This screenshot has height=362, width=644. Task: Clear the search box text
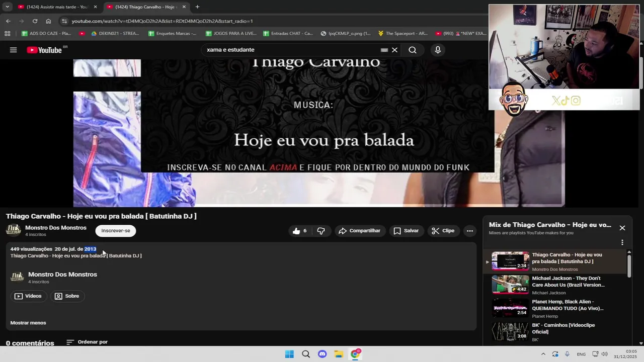coord(395,50)
